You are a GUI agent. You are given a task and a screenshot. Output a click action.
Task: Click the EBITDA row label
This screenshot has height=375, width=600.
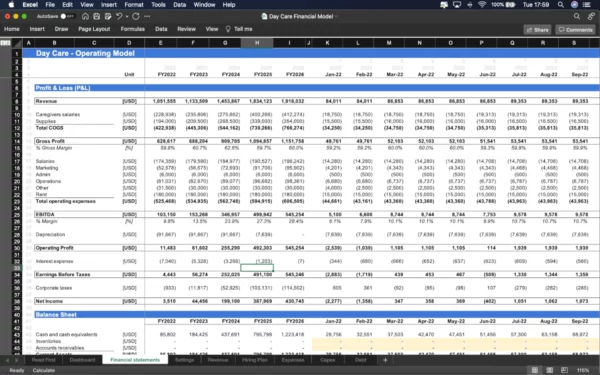(x=45, y=215)
